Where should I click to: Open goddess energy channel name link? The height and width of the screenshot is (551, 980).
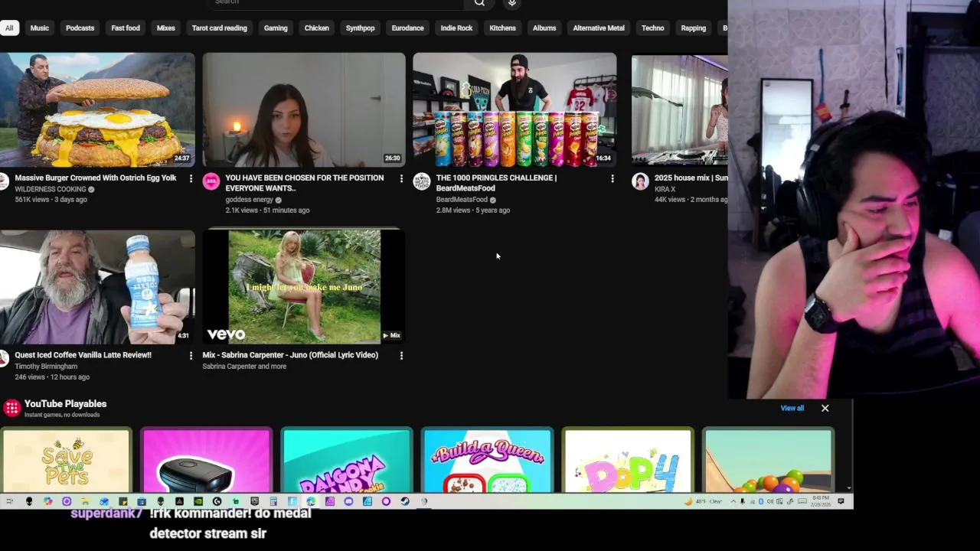(249, 200)
